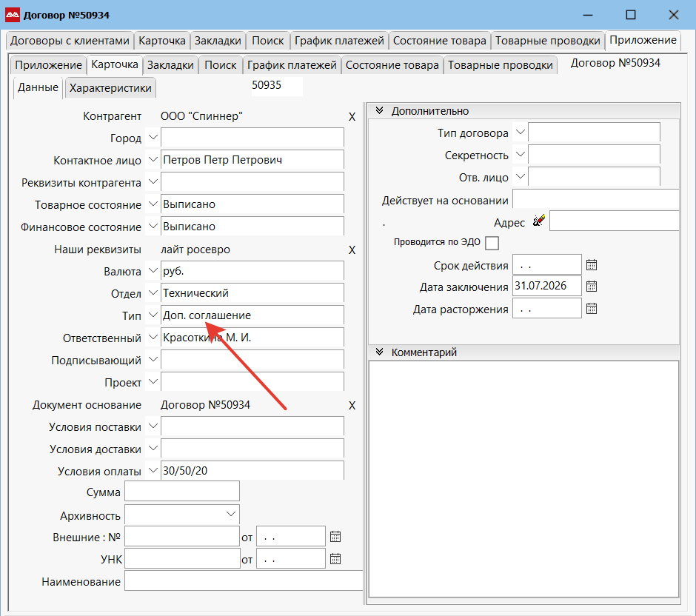Viewport: 696px width, 616px height.
Task: Click the Дата заключения field 31.07.2026
Action: (x=547, y=286)
